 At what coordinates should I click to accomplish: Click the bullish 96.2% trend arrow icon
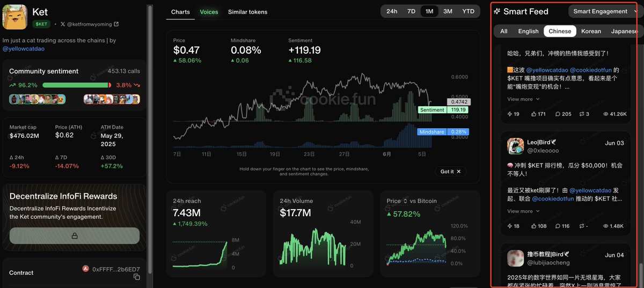pos(12,85)
